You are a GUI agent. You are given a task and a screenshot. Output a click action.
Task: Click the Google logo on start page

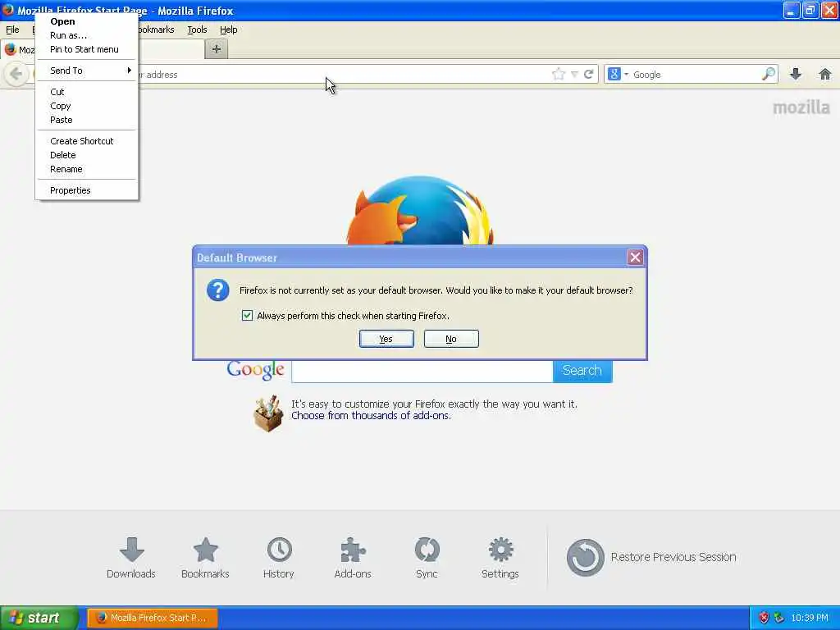pyautogui.click(x=256, y=370)
